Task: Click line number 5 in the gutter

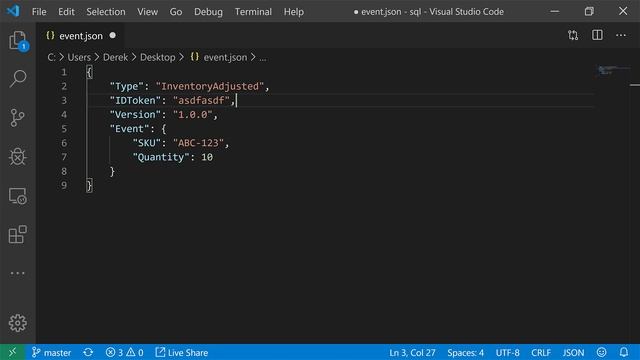Action: (64, 129)
